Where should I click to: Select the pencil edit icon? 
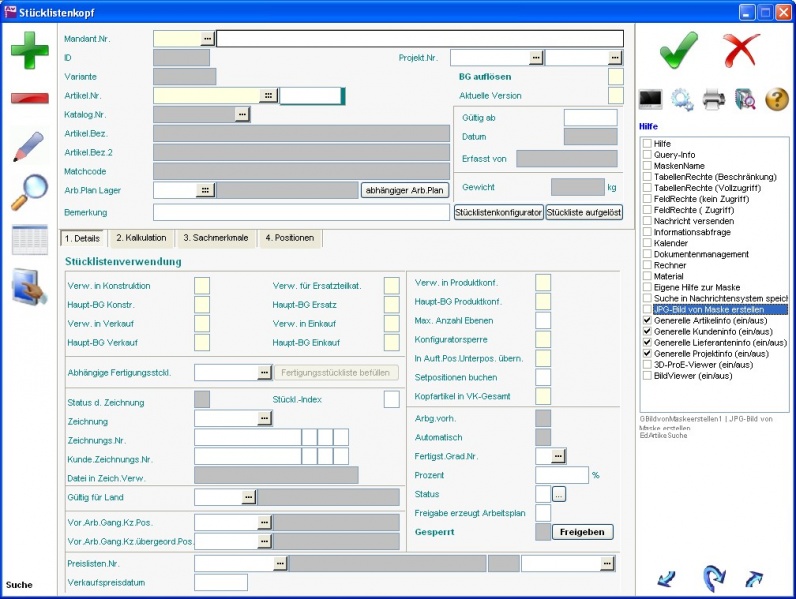(x=29, y=146)
